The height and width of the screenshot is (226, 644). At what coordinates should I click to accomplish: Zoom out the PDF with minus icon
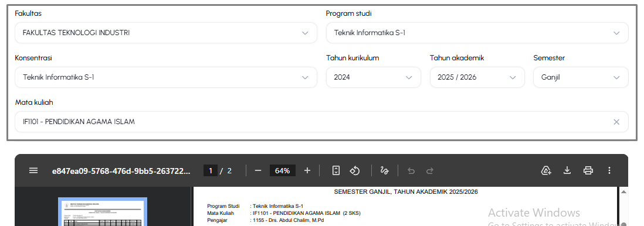[258, 170]
